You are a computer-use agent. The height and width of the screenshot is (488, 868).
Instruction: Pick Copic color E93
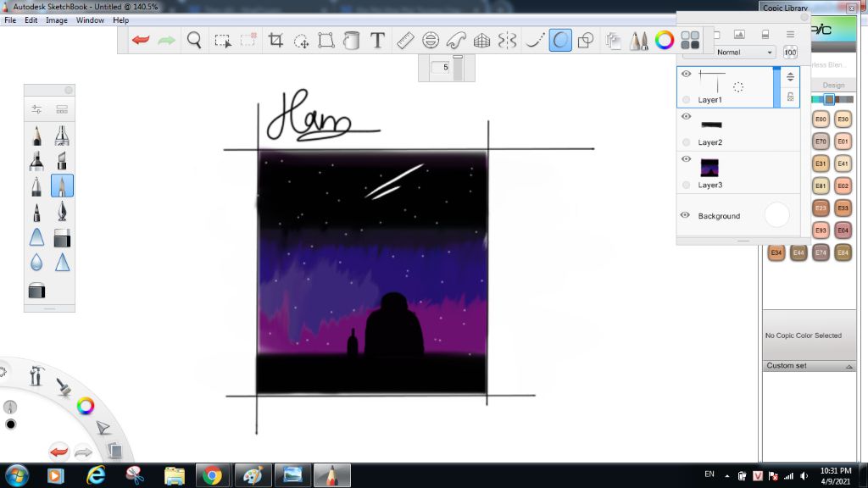pos(821,230)
